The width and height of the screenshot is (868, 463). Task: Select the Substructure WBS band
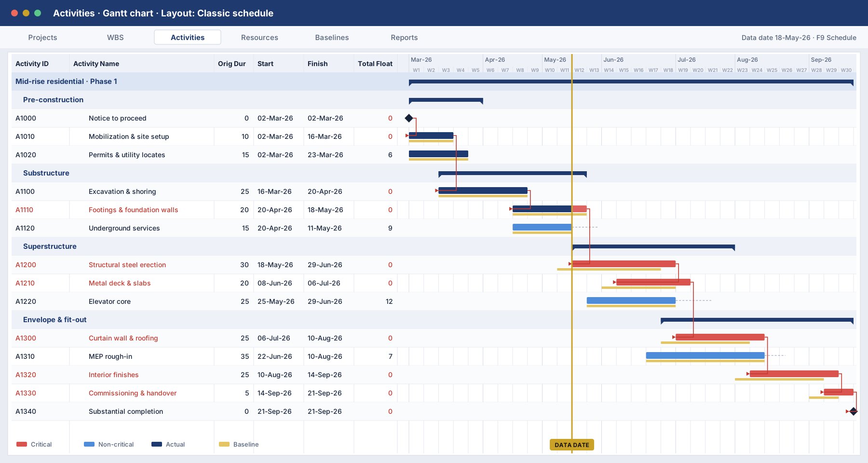(434, 173)
